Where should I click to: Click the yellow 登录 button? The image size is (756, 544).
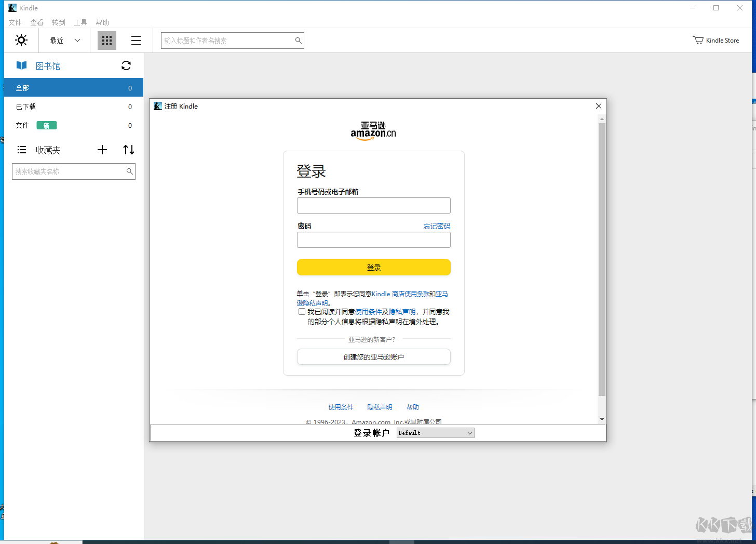[x=373, y=267]
